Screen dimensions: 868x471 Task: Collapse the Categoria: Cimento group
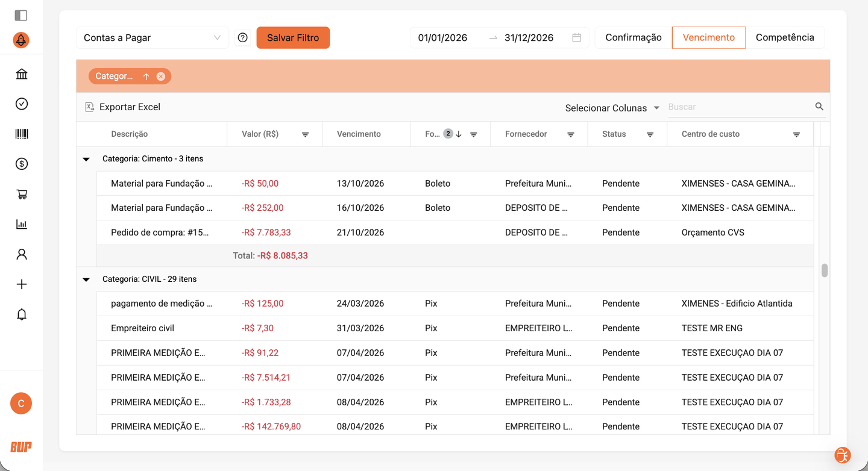[86, 159]
